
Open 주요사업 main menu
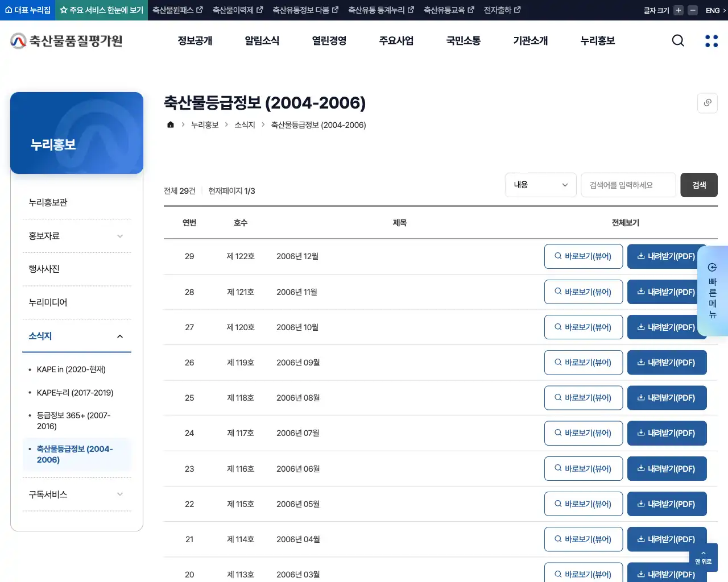(x=396, y=41)
